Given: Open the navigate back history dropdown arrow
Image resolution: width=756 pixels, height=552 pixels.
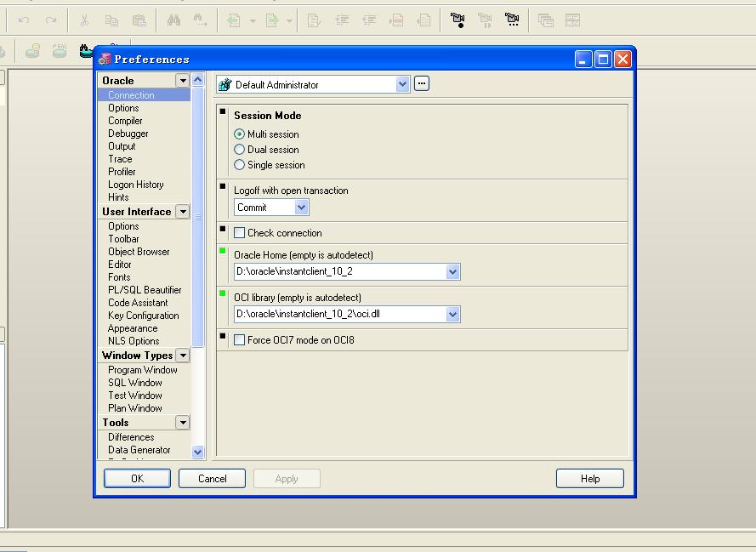Looking at the screenshot, I should [253, 20].
